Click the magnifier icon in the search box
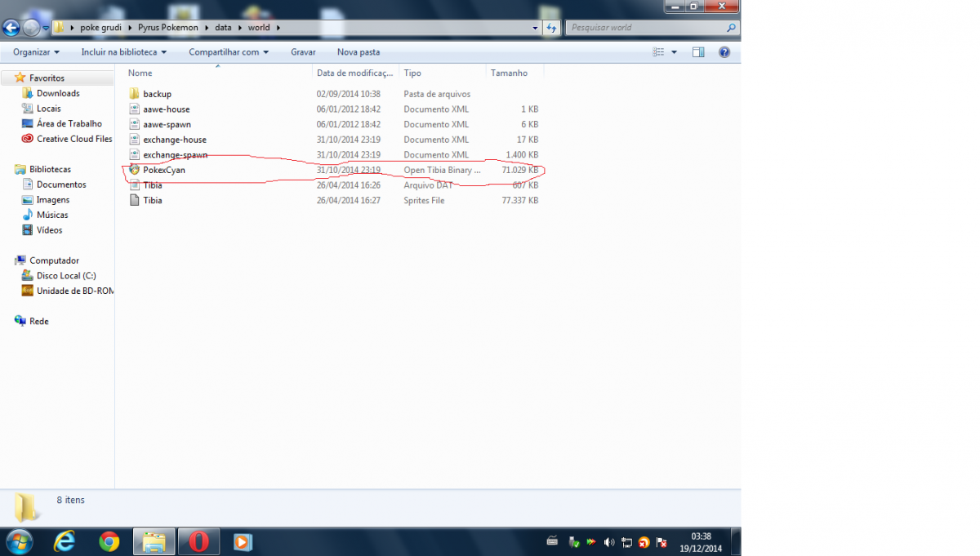Viewport: 980px width, 556px height. click(x=731, y=28)
